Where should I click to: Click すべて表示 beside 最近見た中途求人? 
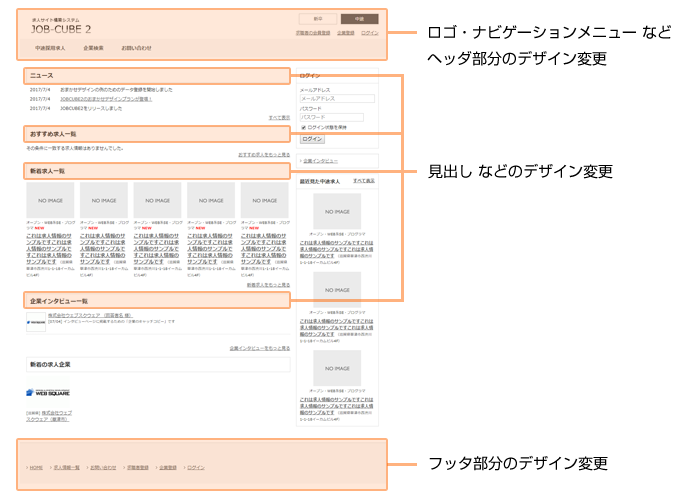pyautogui.click(x=364, y=181)
